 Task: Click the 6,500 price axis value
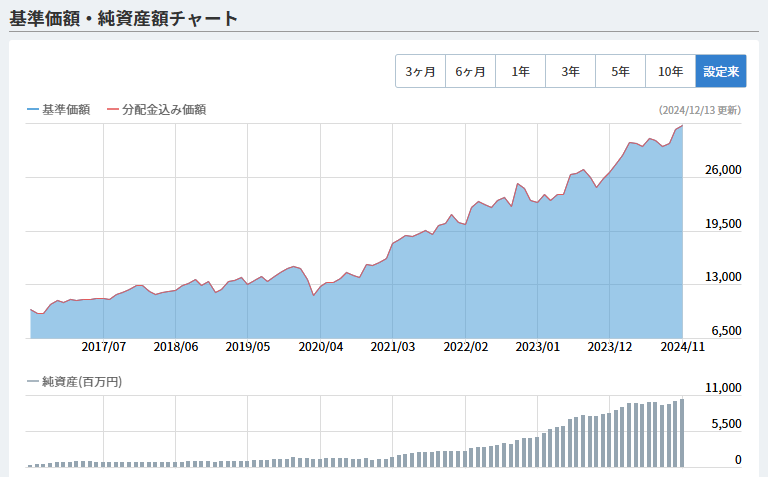click(726, 331)
